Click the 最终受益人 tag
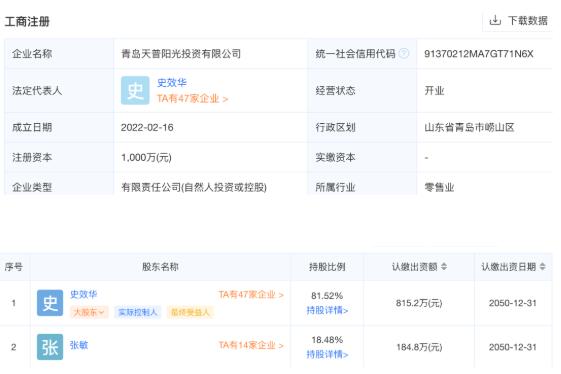 [x=190, y=312]
